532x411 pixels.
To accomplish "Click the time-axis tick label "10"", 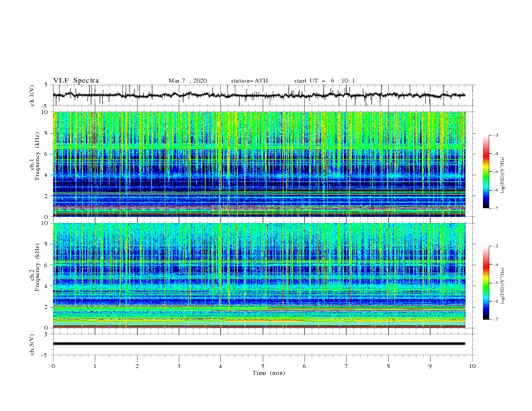I will pyautogui.click(x=472, y=366).
